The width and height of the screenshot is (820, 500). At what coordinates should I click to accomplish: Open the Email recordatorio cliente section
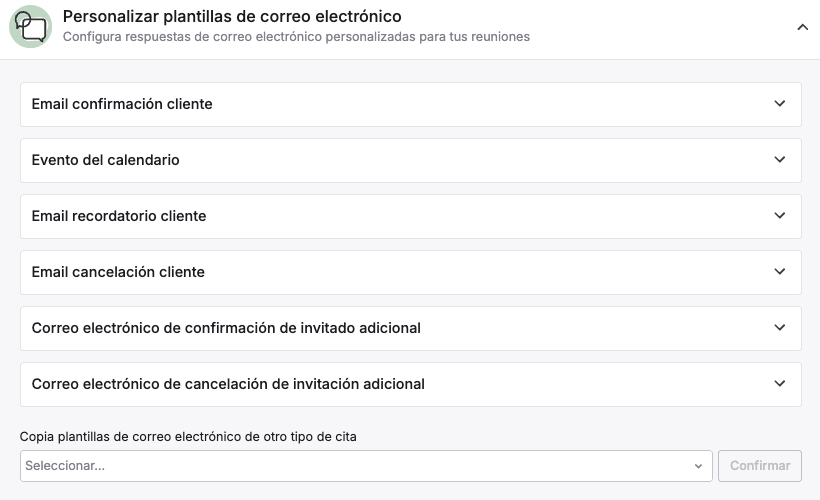(411, 216)
